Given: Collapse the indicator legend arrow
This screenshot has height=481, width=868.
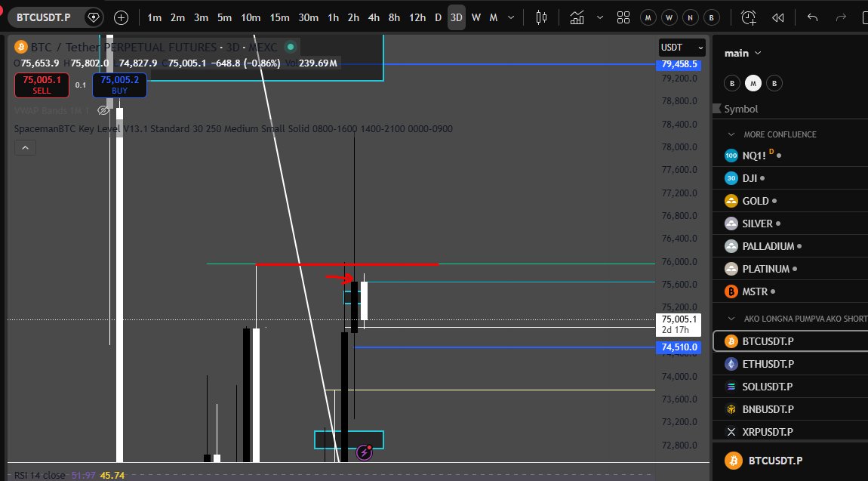Looking at the screenshot, I should [25, 148].
